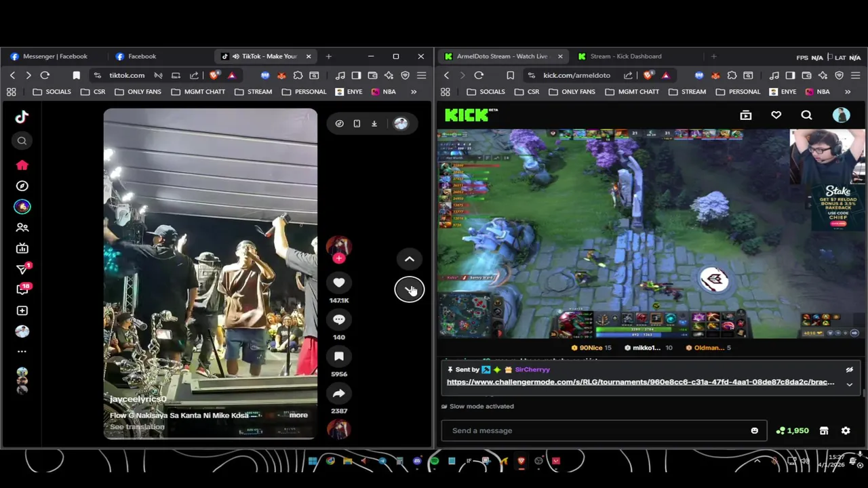Open Kick search magnifier
This screenshot has height=488, width=868.
pos(806,116)
